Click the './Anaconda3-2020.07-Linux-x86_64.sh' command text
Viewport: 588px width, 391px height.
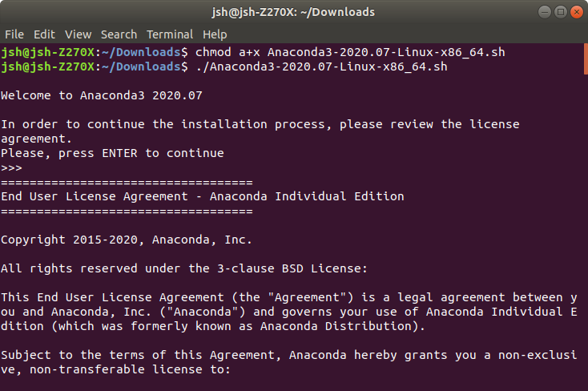[321, 67]
